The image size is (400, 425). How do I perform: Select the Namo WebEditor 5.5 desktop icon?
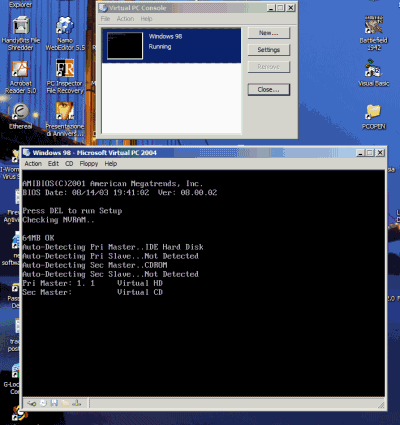[65, 34]
